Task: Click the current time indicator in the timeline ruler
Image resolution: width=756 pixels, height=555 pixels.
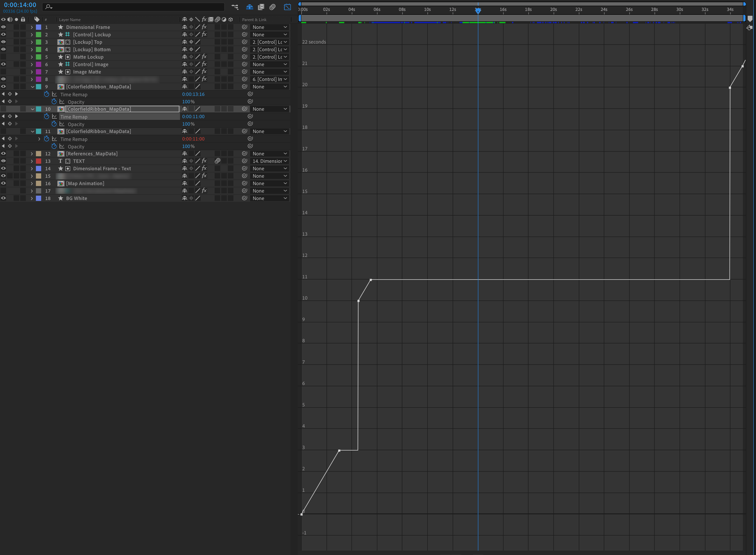Action: pyautogui.click(x=478, y=10)
